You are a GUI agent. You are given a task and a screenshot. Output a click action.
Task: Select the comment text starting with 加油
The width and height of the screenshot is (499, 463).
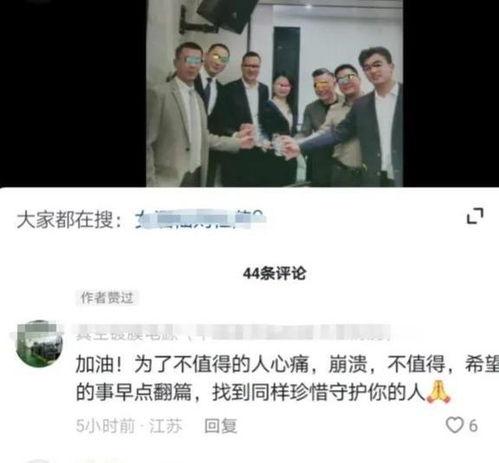[287, 378]
